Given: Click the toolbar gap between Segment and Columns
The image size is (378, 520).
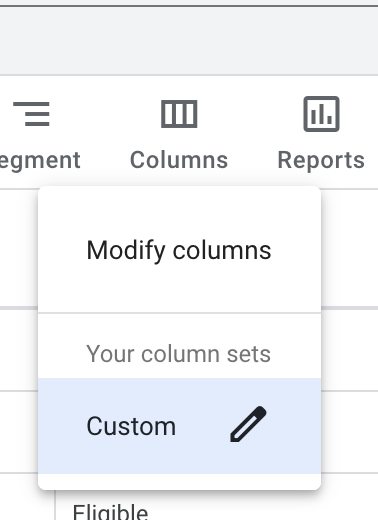Looking at the screenshot, I should [x=105, y=132].
